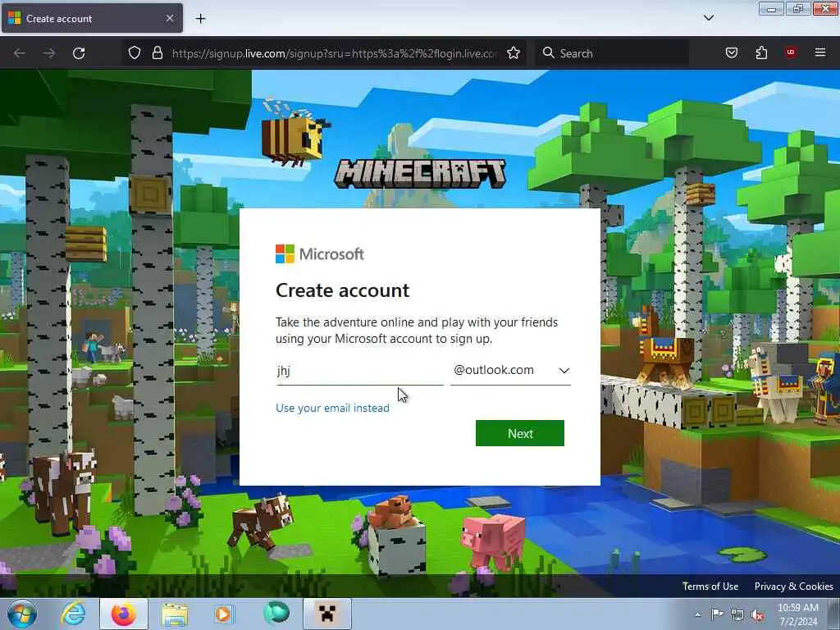Reload the page with the refresh icon
Screen dimensions: 840x630
(79, 53)
